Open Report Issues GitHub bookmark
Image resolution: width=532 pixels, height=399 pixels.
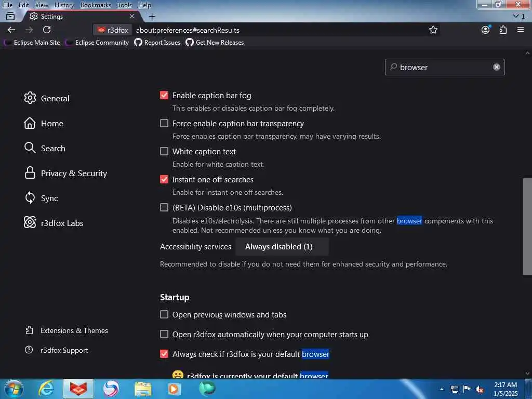pyautogui.click(x=157, y=43)
